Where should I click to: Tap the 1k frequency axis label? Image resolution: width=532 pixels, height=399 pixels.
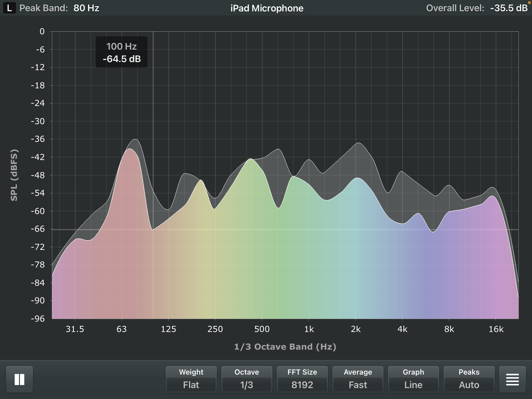309,329
